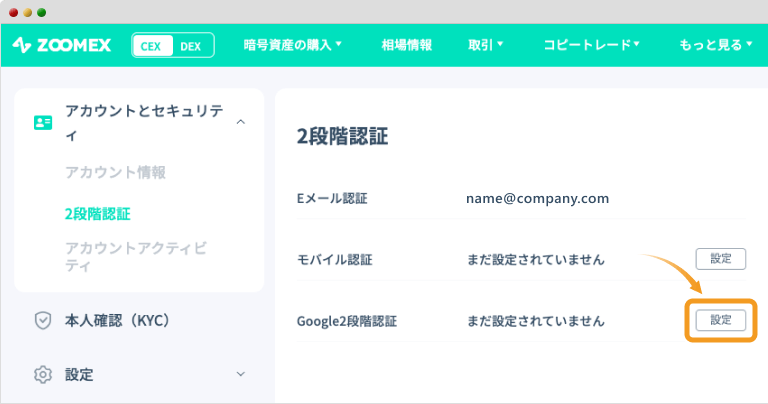Viewport: 768px width, 404px height.
Task: Click the ZOOMEX logo
Action: tap(62, 45)
